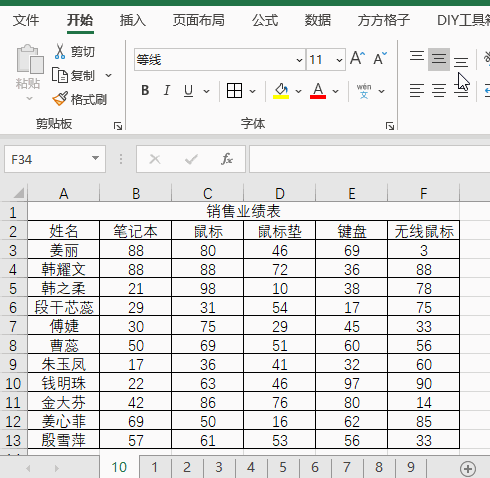Expand the Paste options arrow

click(29, 98)
